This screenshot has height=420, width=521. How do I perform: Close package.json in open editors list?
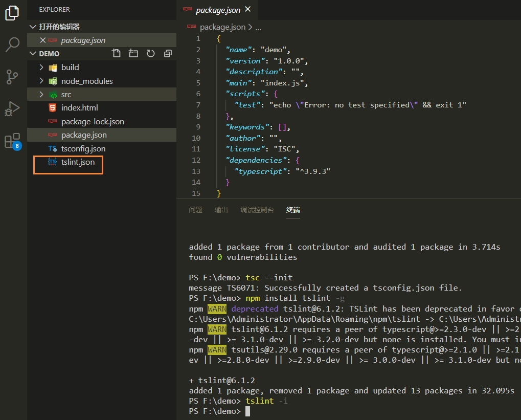point(42,40)
